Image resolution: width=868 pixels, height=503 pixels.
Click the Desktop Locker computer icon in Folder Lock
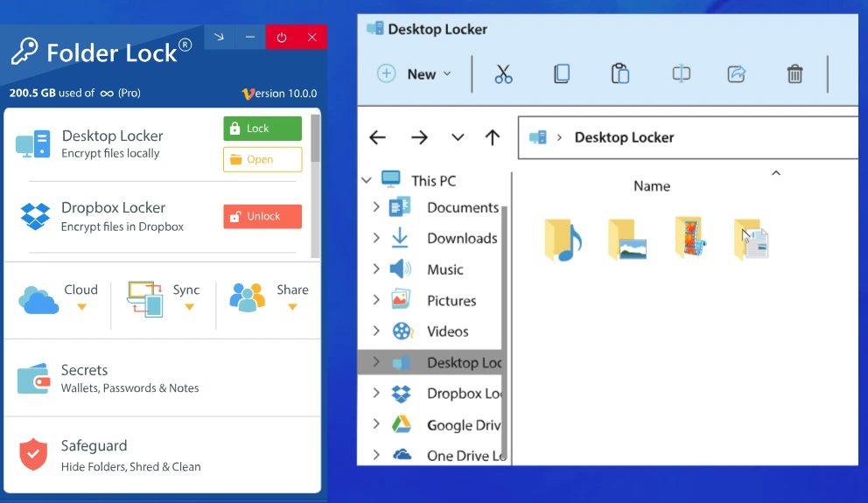click(33, 143)
